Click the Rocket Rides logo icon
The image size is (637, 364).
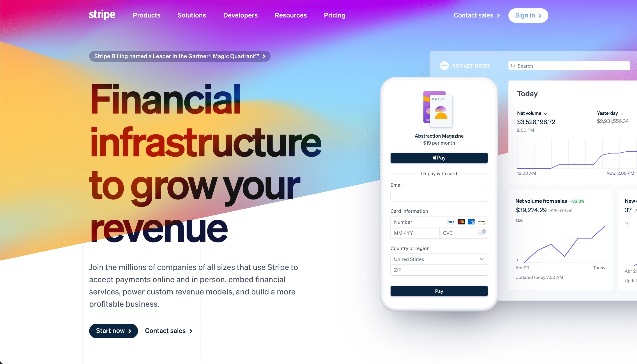[x=445, y=66]
